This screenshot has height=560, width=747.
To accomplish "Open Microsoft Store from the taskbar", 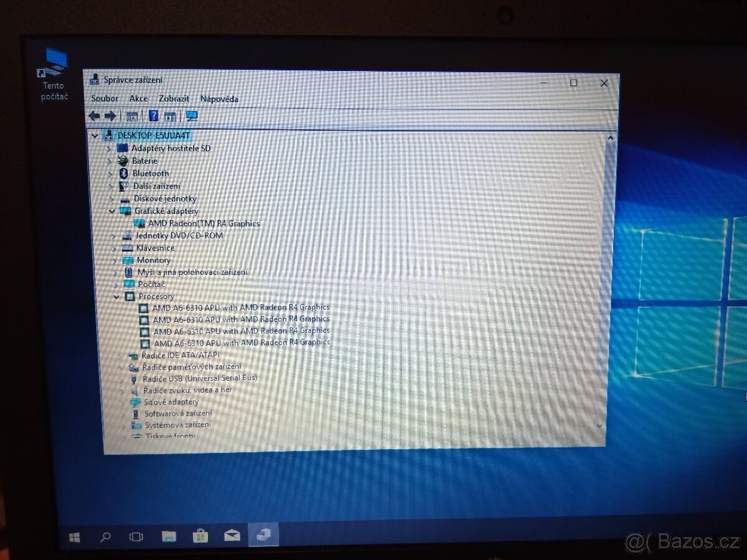I will 200,535.
